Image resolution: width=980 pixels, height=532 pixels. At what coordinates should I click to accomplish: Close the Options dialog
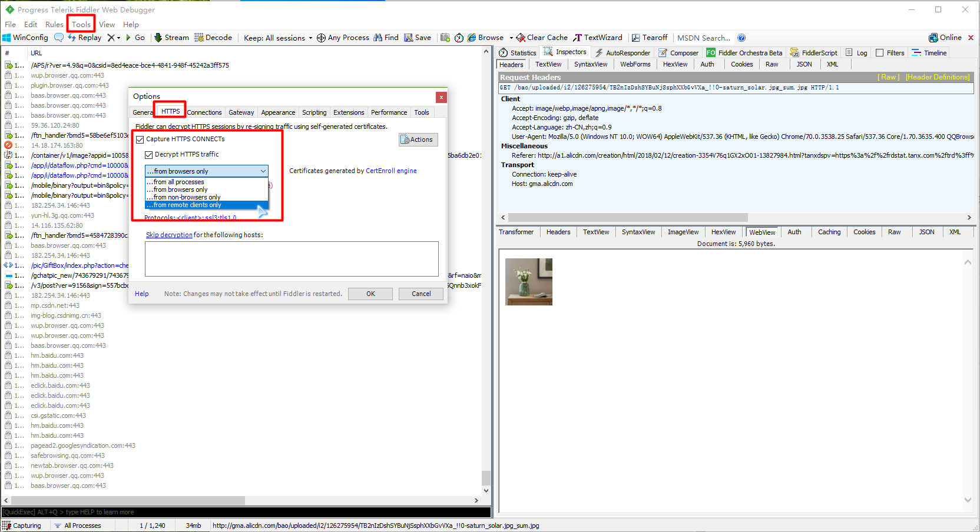(x=441, y=97)
